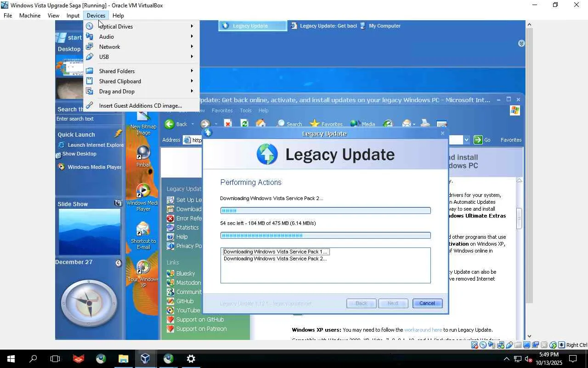Image resolution: width=588 pixels, height=368 pixels.
Task: Click the IE Refresh icon
Action: tap(244, 124)
